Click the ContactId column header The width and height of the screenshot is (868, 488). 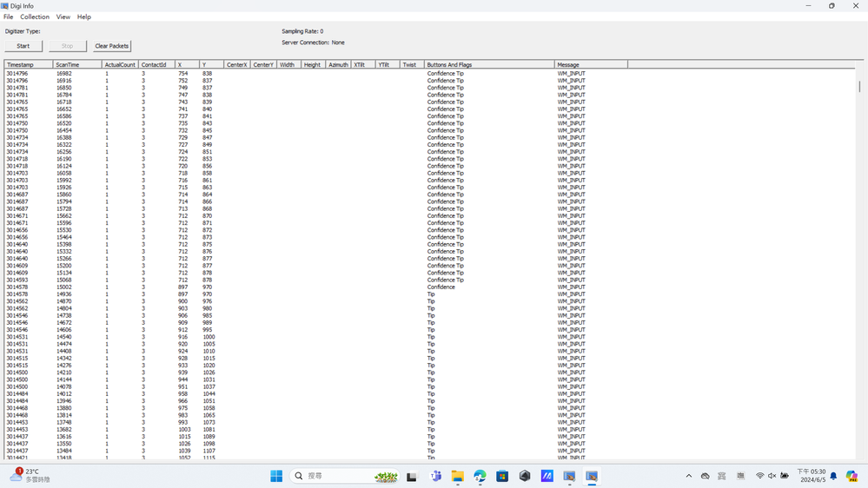click(156, 65)
